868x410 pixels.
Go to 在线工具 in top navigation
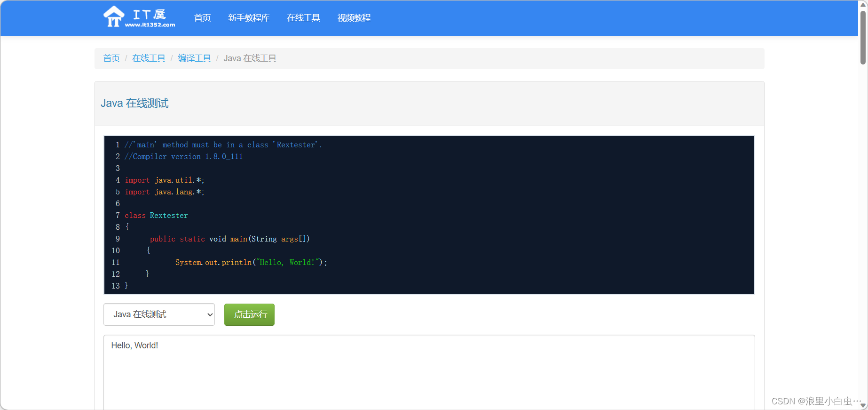tap(303, 18)
